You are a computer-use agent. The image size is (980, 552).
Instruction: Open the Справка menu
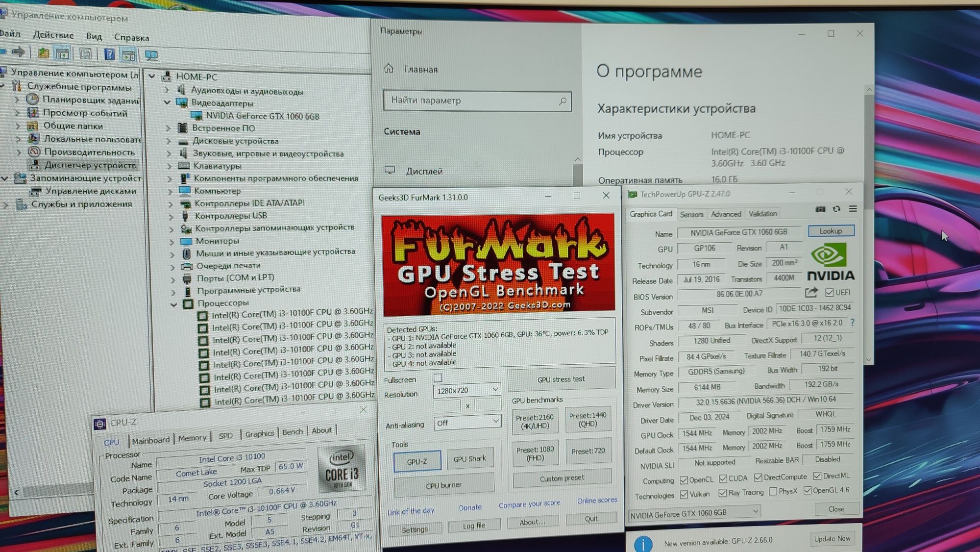(131, 37)
